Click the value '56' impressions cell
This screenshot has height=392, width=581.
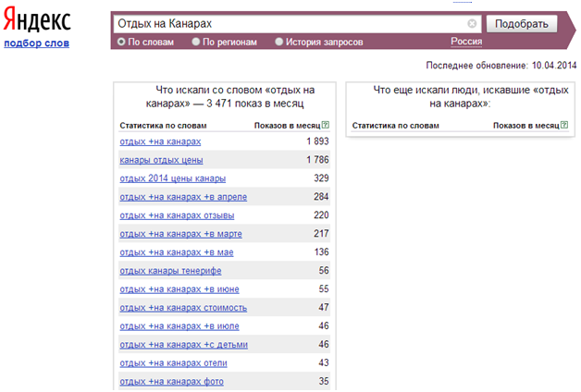(x=324, y=271)
